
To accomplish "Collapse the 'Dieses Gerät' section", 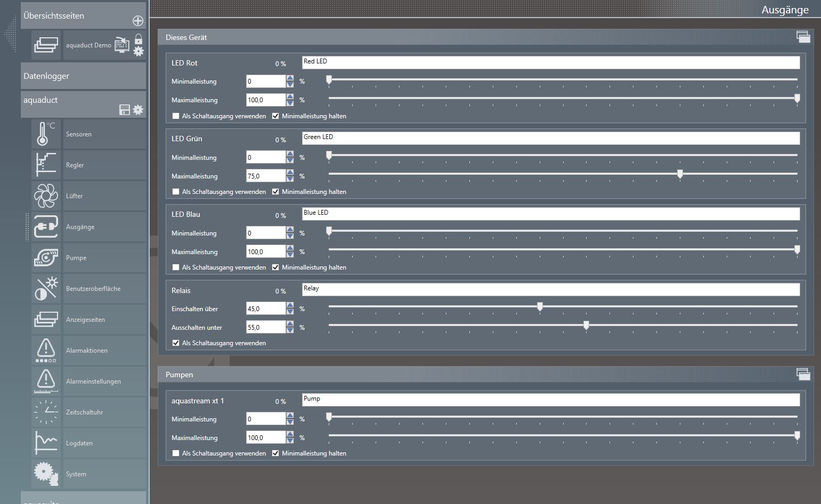I will (x=803, y=37).
